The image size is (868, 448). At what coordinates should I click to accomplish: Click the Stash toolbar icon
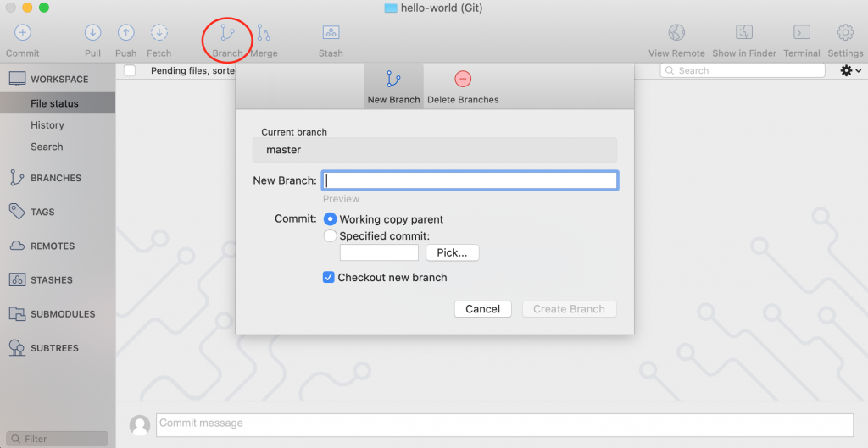pos(331,33)
